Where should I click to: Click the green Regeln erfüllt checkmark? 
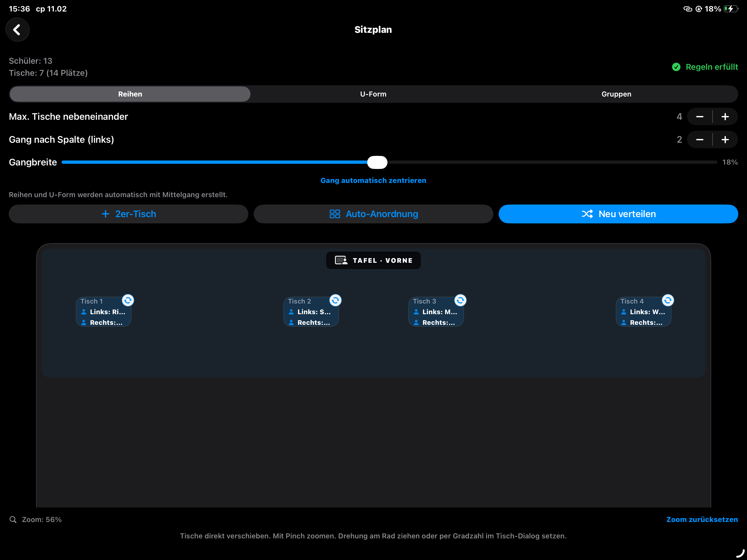pos(676,67)
